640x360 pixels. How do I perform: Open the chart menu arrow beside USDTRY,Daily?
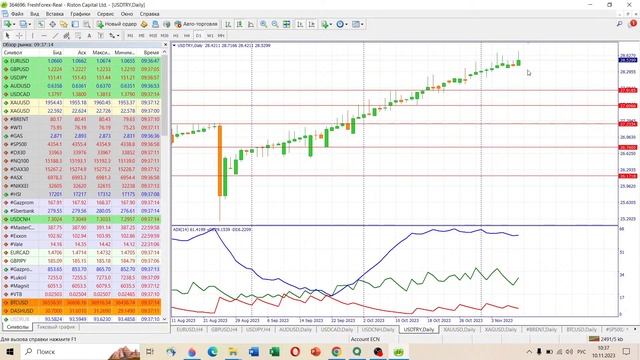174,45
